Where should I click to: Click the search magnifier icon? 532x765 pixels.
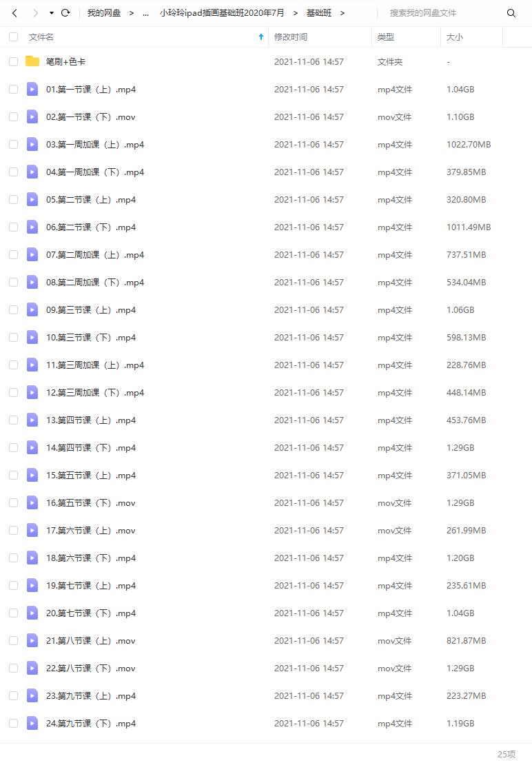pos(511,13)
